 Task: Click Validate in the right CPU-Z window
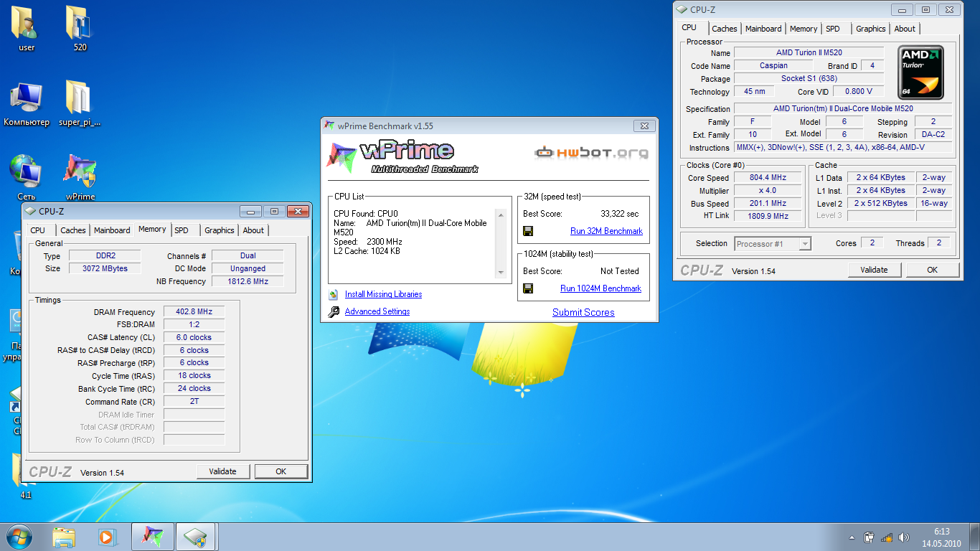click(x=874, y=270)
